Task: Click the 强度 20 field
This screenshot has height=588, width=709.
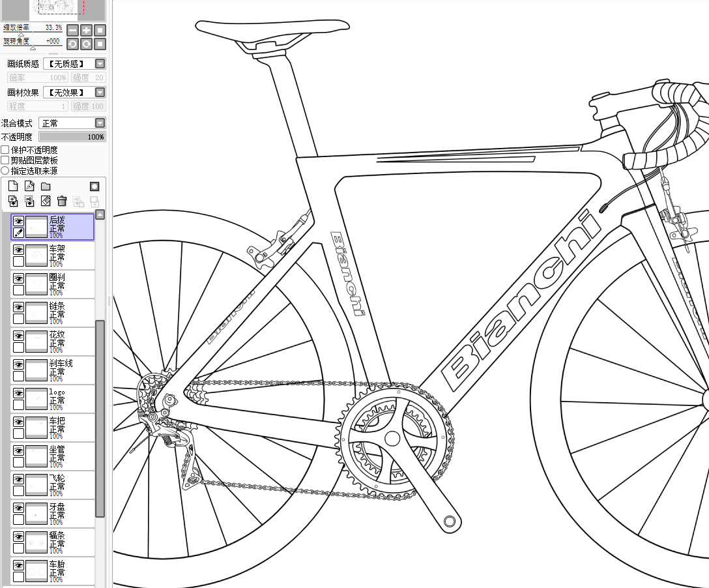Action: click(88, 78)
